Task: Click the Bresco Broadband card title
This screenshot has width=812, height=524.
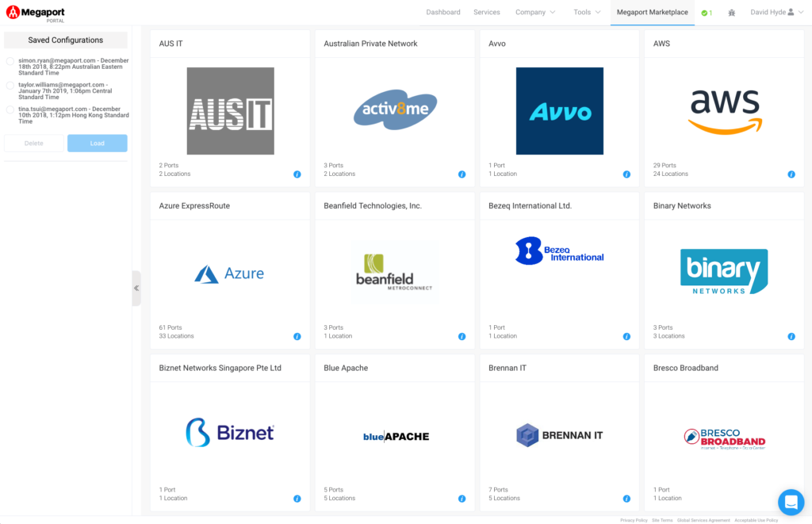Action: [686, 368]
